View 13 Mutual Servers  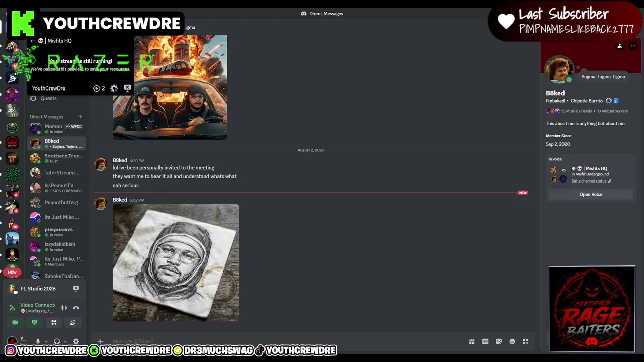(x=612, y=111)
